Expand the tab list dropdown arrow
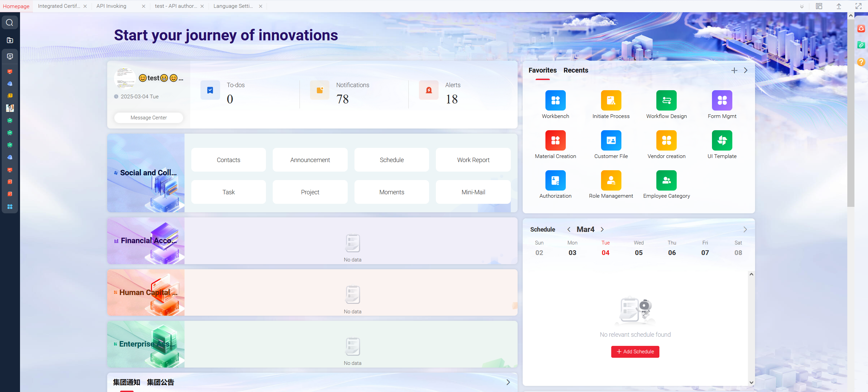Image resolution: width=868 pixels, height=392 pixels. [802, 6]
